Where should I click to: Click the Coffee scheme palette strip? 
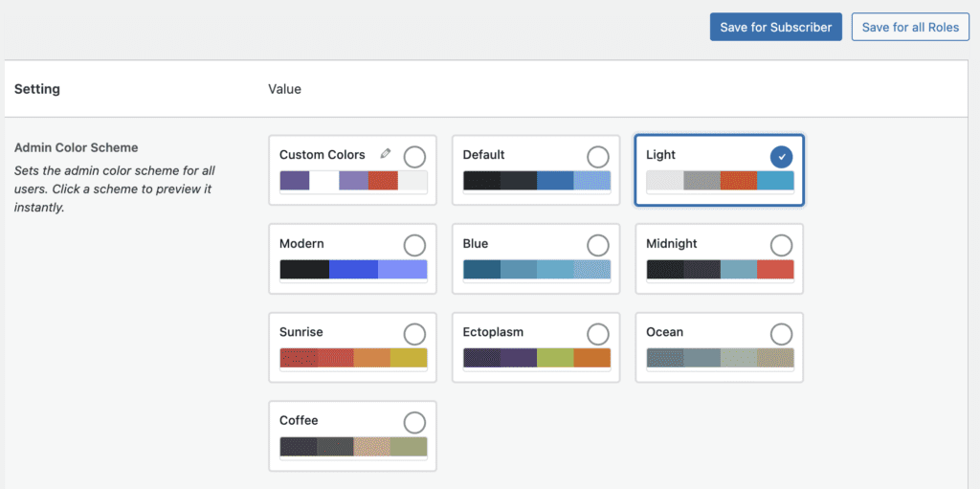click(353, 447)
